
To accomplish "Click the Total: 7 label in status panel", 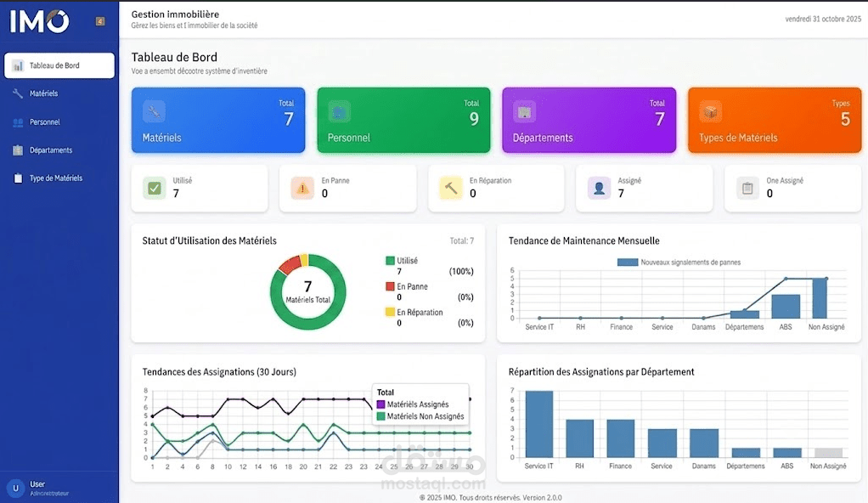I will point(462,241).
